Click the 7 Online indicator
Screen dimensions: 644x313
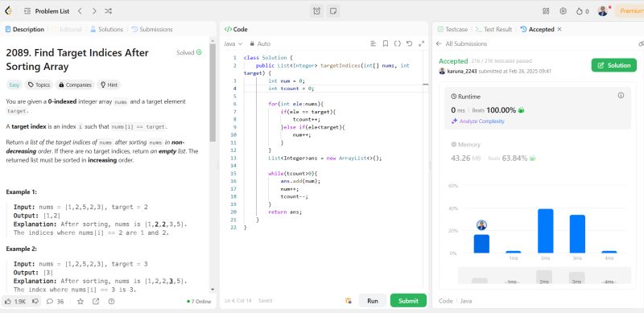(x=199, y=302)
